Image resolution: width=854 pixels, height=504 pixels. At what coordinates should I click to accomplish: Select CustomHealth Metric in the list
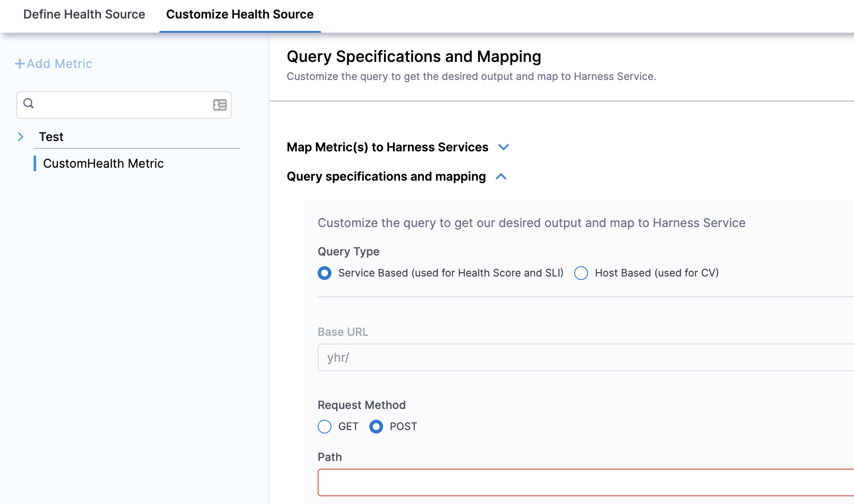103,163
